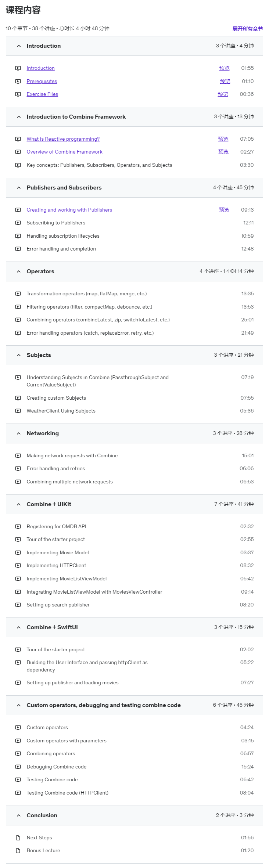Preview the Prerequisites lecture

225,82
